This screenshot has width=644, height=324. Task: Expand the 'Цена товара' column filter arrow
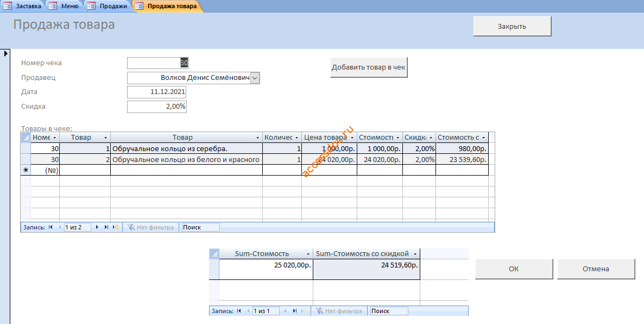pos(352,138)
